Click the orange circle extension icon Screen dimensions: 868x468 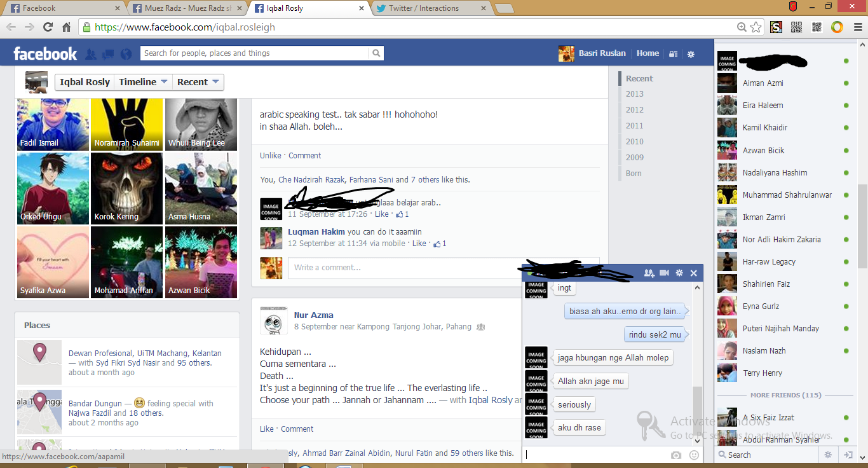837,27
